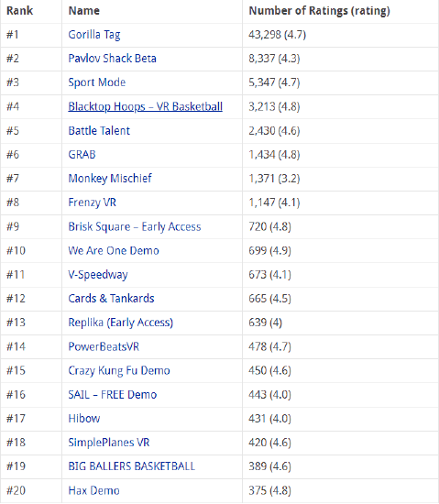Open Blacktop Hoops – VR Basketball link
Image resolution: width=439 pixels, height=504 pixels.
[145, 106]
